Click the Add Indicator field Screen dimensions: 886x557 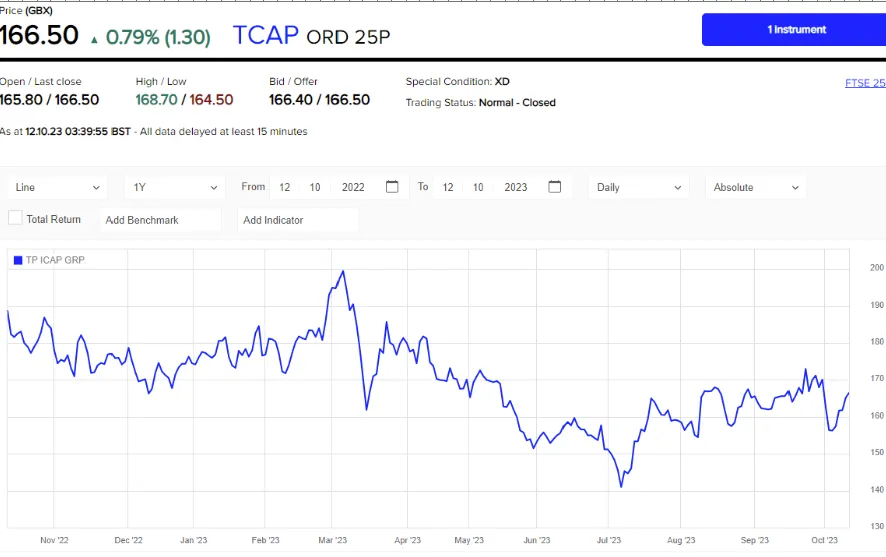[298, 220]
